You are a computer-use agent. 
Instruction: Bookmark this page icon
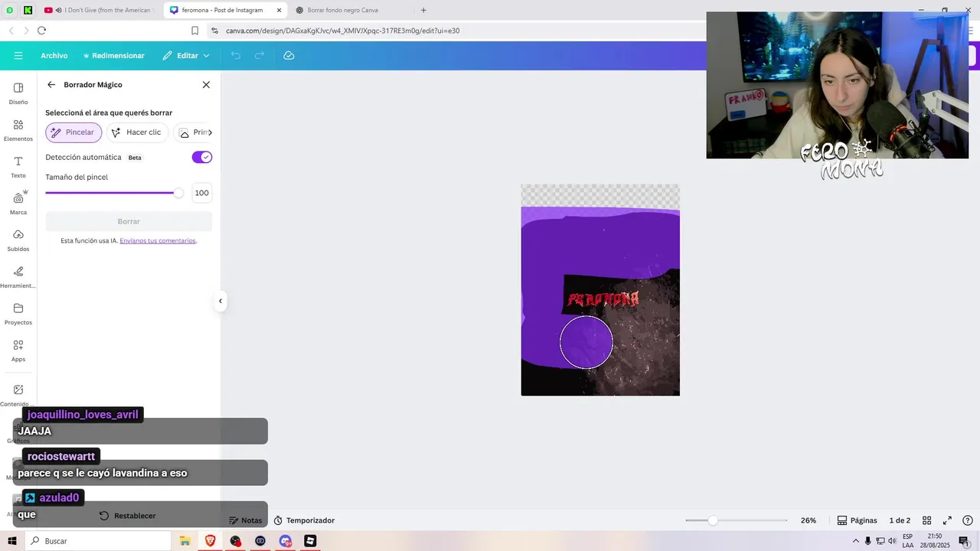(x=194, y=31)
